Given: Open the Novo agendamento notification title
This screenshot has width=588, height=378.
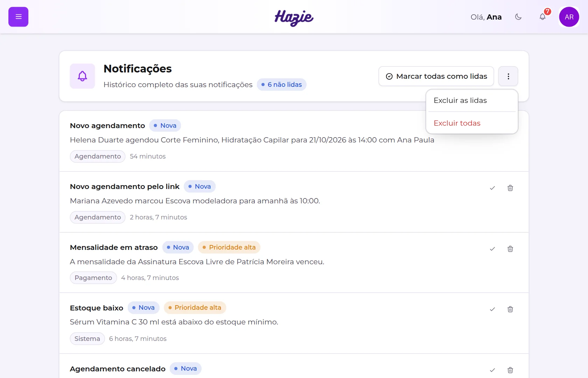Looking at the screenshot, I should click(x=107, y=126).
